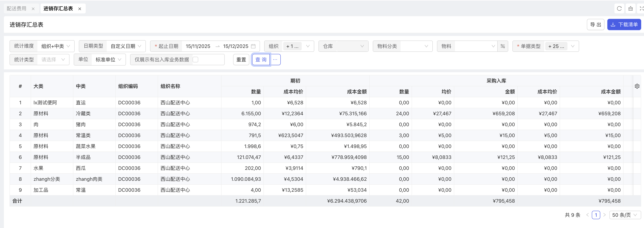This screenshot has width=644, height=228.
Task: Click the print icon in top toolbar
Action: [x=630, y=8]
